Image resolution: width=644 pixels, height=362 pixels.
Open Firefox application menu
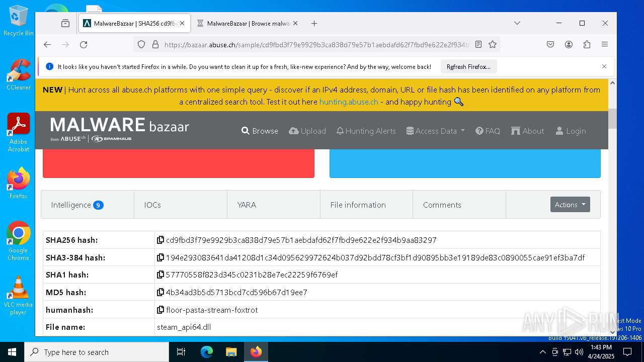pyautogui.click(x=605, y=44)
